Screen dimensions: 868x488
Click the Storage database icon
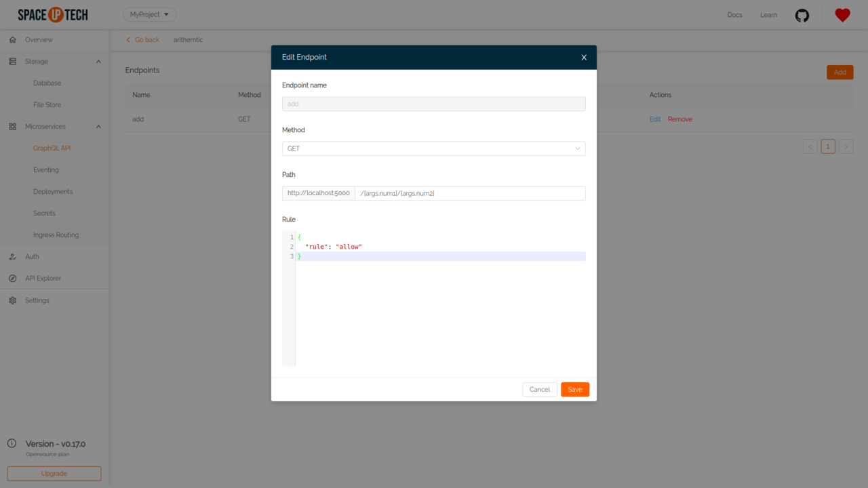point(12,61)
